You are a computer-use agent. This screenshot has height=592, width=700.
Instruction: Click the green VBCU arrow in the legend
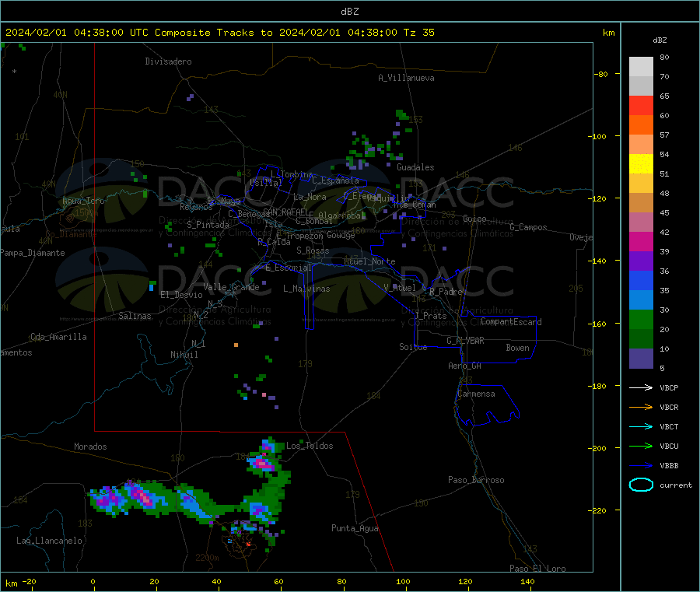(x=641, y=446)
